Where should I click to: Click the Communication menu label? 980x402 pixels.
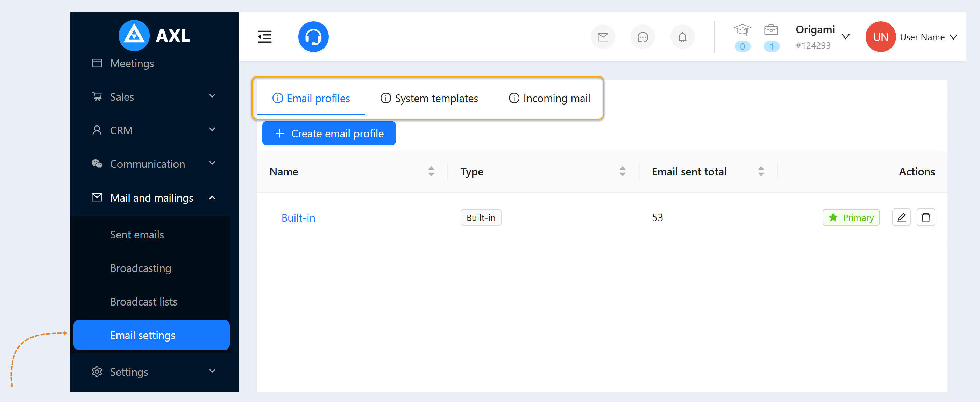coord(147,164)
